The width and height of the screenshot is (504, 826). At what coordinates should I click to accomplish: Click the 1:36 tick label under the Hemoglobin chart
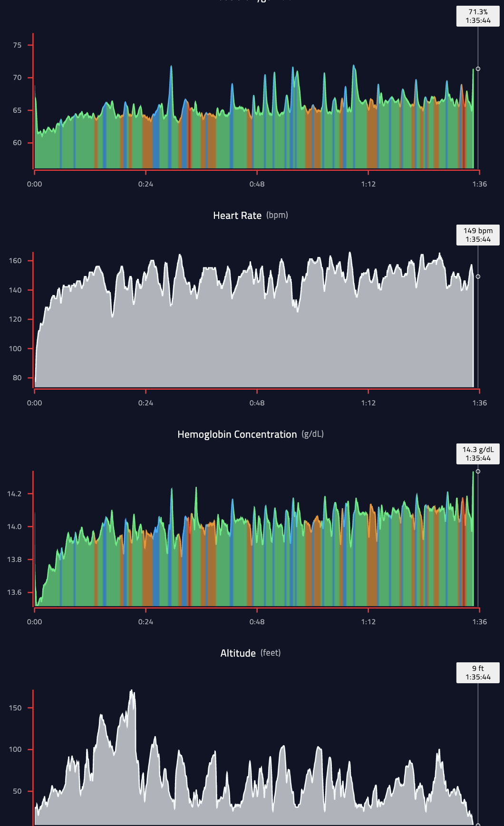click(479, 622)
